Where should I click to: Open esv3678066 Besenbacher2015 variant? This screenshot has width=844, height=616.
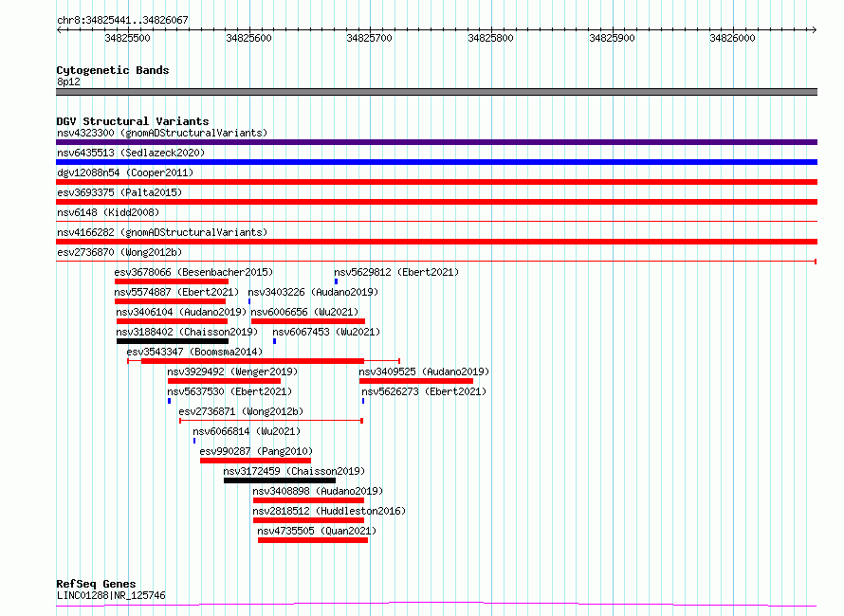pos(193,272)
